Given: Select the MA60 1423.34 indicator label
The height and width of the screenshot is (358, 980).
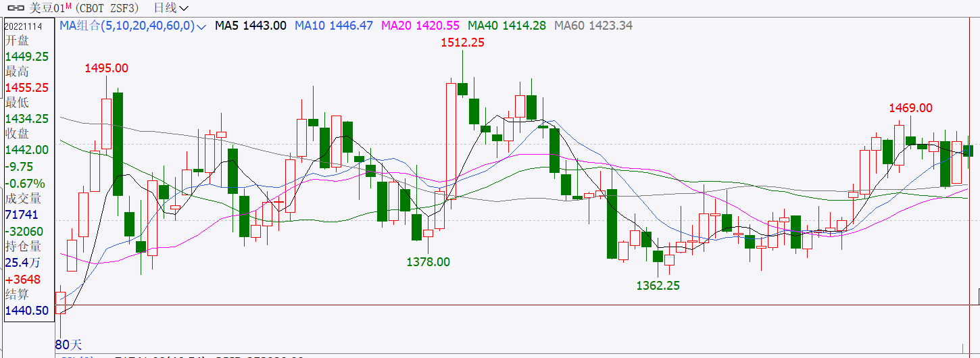Looking at the screenshot, I should point(593,26).
